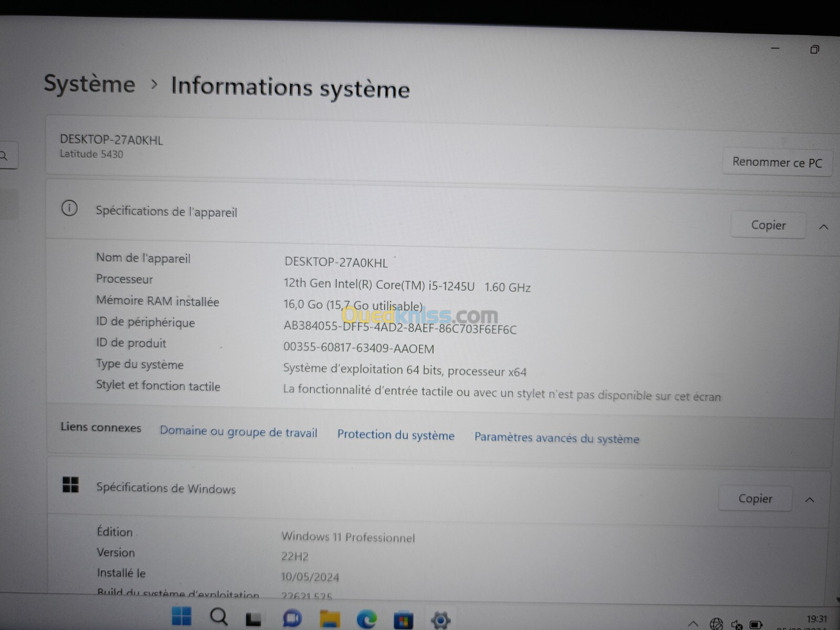Screen dimensions: 840x630
Task: Click ID de produit label
Action: point(131,343)
